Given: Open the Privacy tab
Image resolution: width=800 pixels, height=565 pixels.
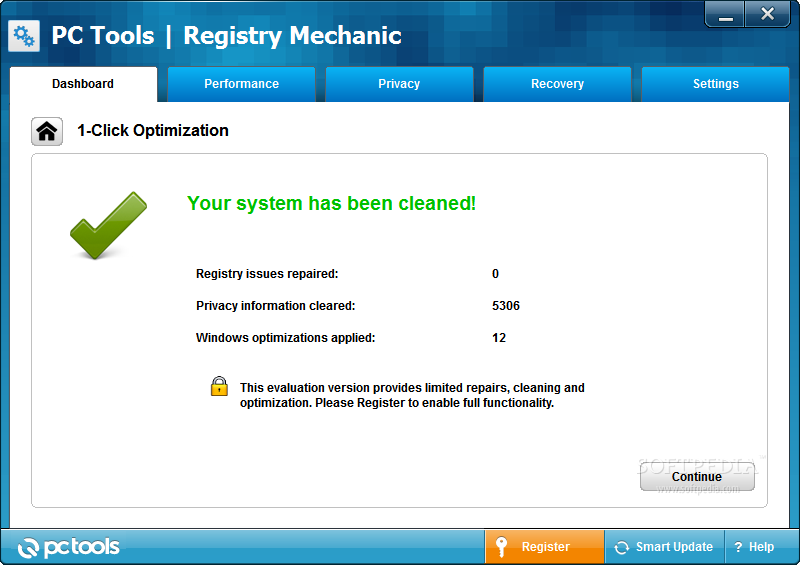Looking at the screenshot, I should (399, 84).
